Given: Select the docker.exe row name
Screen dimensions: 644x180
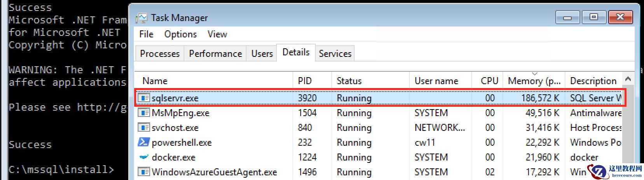Looking at the screenshot, I should coord(173,157).
